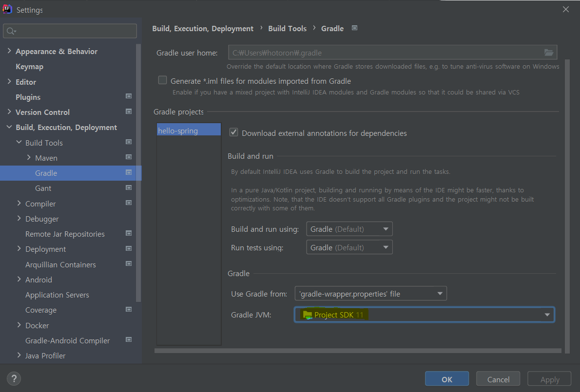Browse folder icon for Gradle user home
Image resolution: width=580 pixels, height=392 pixels.
(548, 53)
